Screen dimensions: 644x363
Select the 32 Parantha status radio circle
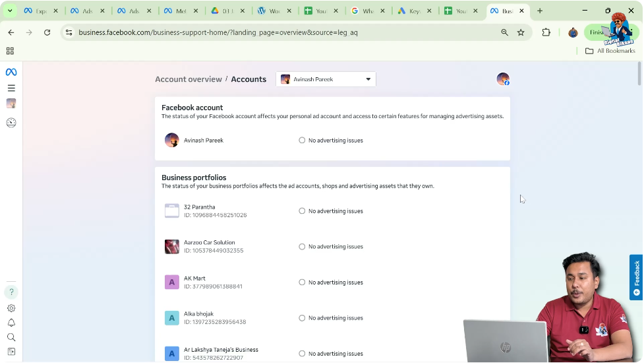point(302,211)
